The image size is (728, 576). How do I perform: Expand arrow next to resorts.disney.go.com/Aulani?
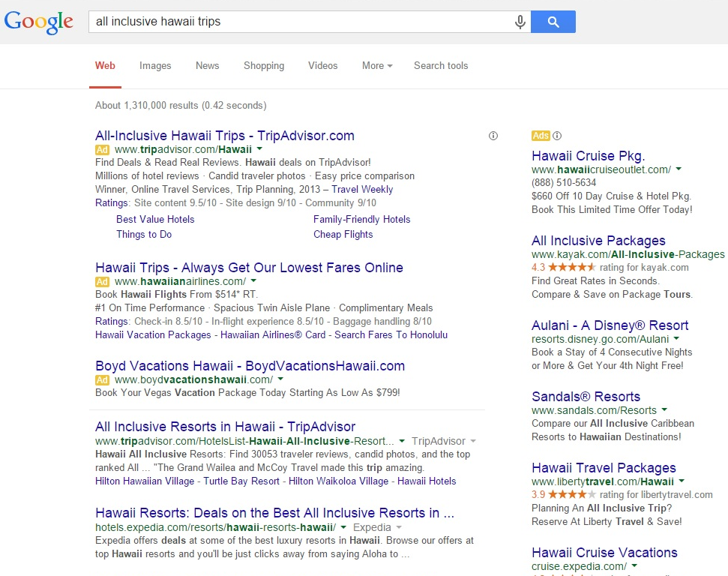pos(676,339)
